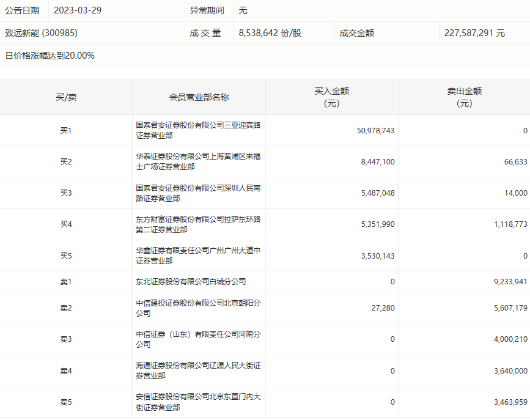Click the 成交量 label
This screenshot has width=530, height=420.
[x=205, y=33]
